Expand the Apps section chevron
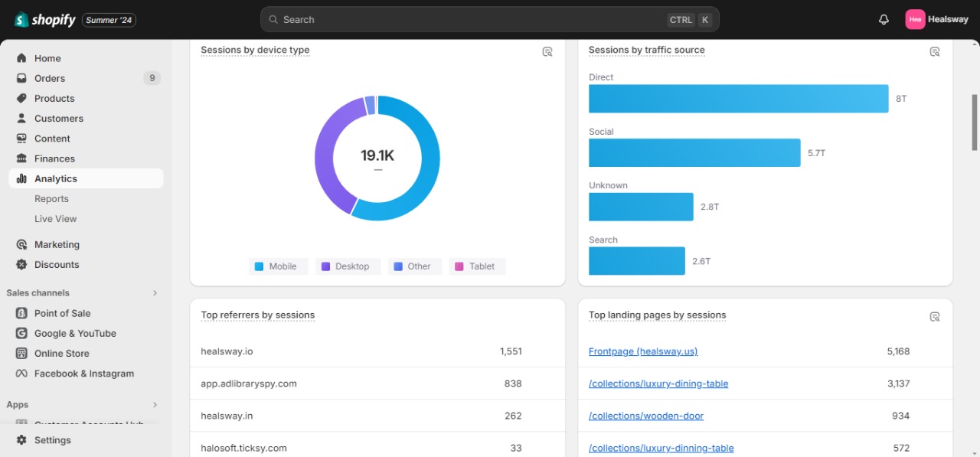The height and width of the screenshot is (457, 980). pyautogui.click(x=155, y=405)
